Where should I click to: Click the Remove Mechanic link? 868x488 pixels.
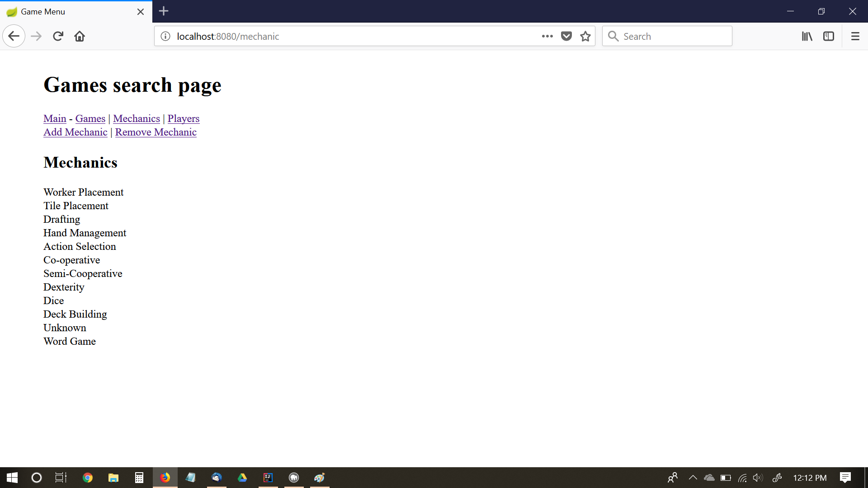[x=156, y=132]
